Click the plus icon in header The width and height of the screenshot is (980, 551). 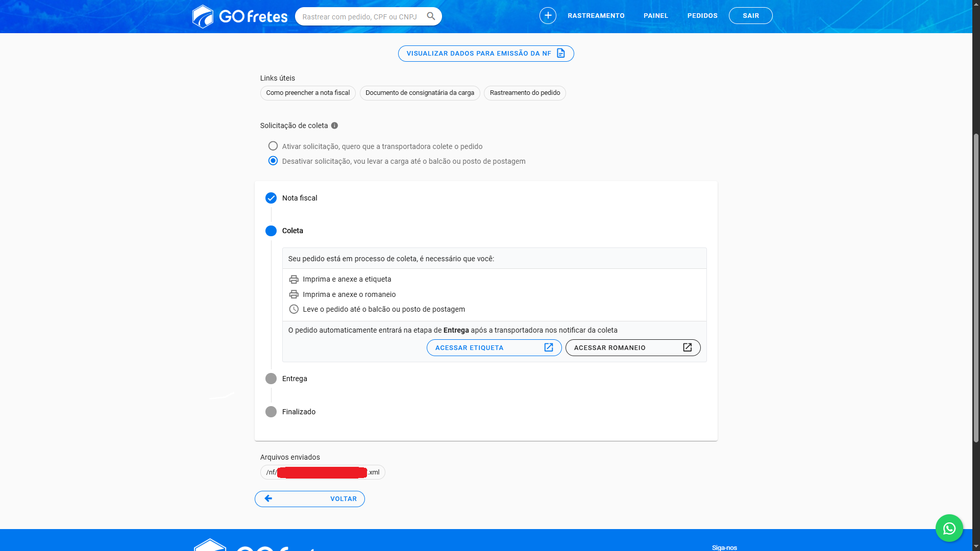pyautogui.click(x=548, y=16)
